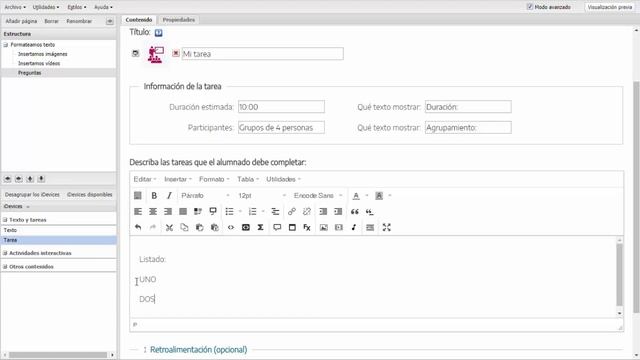Collapse the Formateamos texto tree node
This screenshot has height=360, width=640.
click(x=6, y=45)
